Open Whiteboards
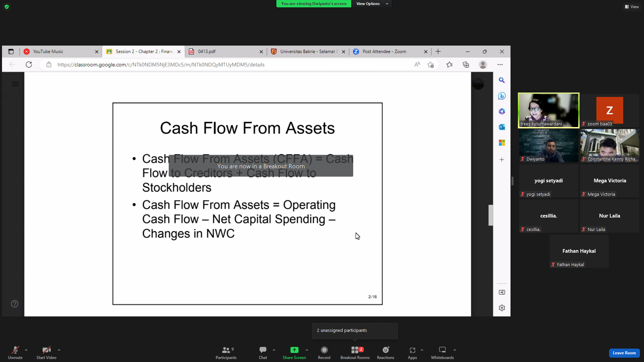 click(442, 353)
